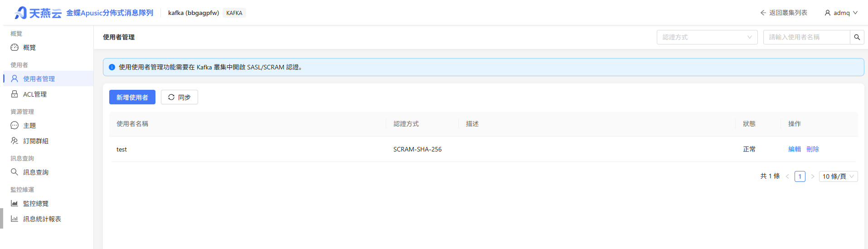Click the 訊息查詢 magnifier icon in sidebar
The image size is (868, 249).
15,172
